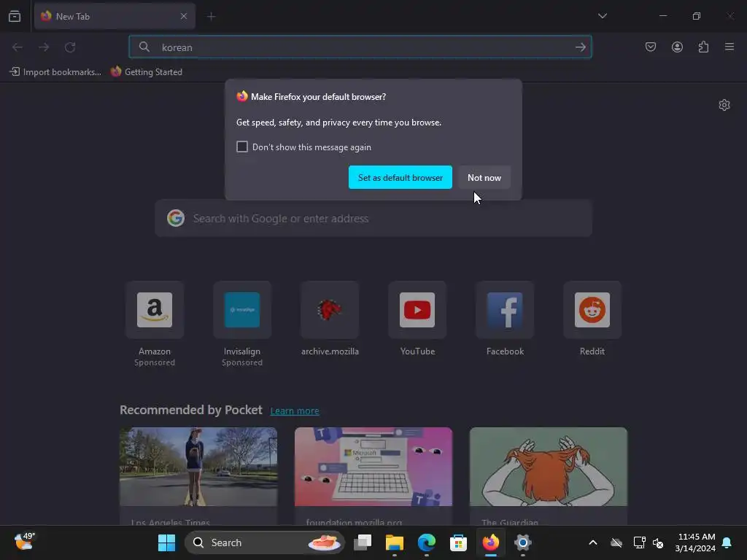Open the personalize new tab gear icon
Image resolution: width=747 pixels, height=560 pixels.
[724, 105]
